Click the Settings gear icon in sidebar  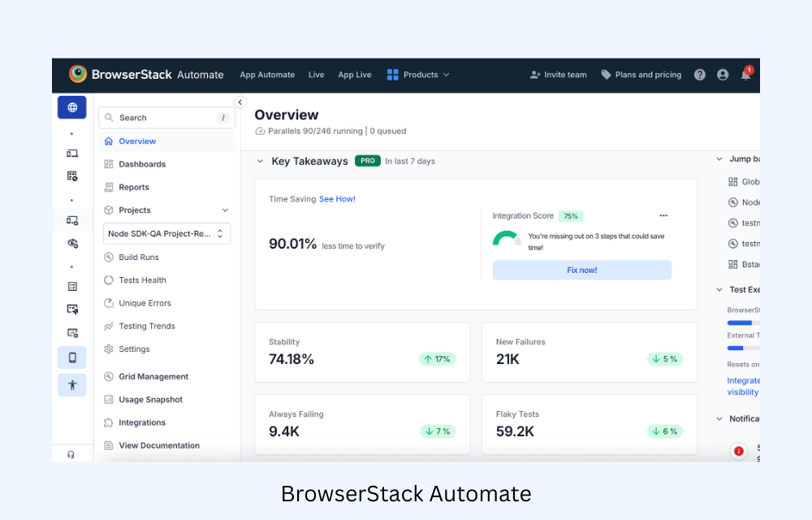108,349
